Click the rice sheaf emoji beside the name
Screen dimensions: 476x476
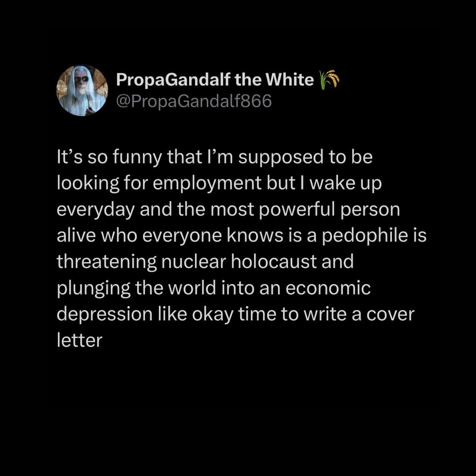pyautogui.click(x=330, y=79)
